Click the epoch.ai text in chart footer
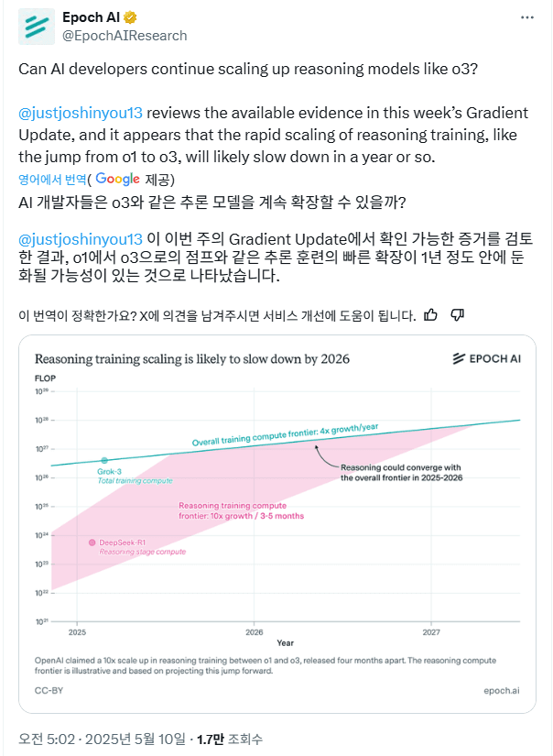 [x=500, y=689]
